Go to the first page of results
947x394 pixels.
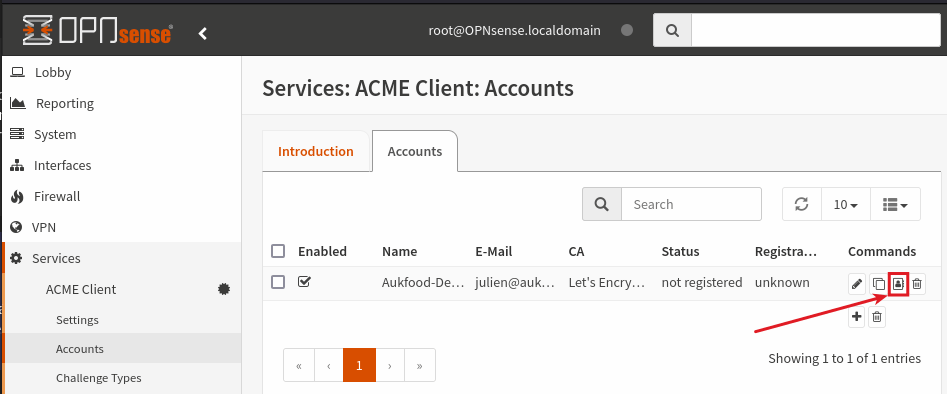[298, 365]
